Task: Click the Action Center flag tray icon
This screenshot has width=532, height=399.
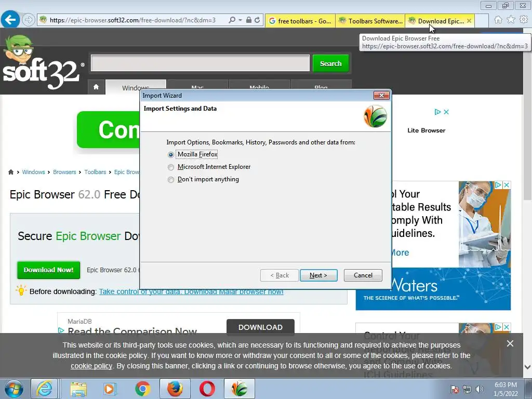Action: coord(454,389)
